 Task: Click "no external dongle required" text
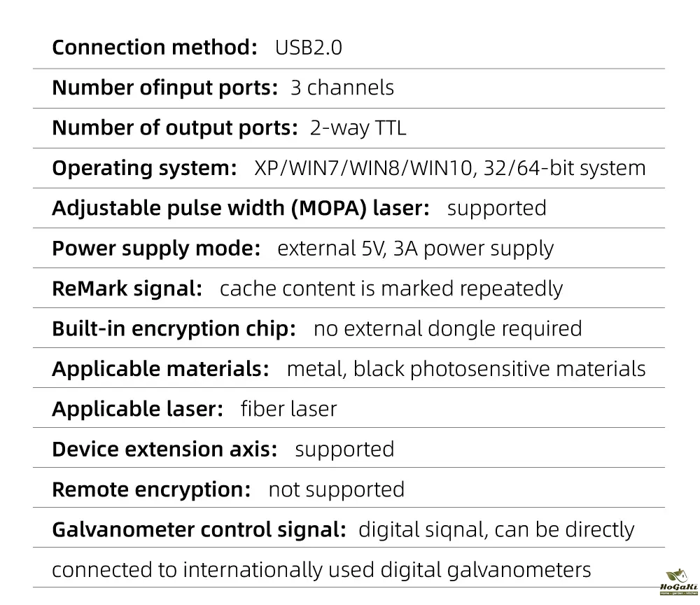pyautogui.click(x=447, y=328)
